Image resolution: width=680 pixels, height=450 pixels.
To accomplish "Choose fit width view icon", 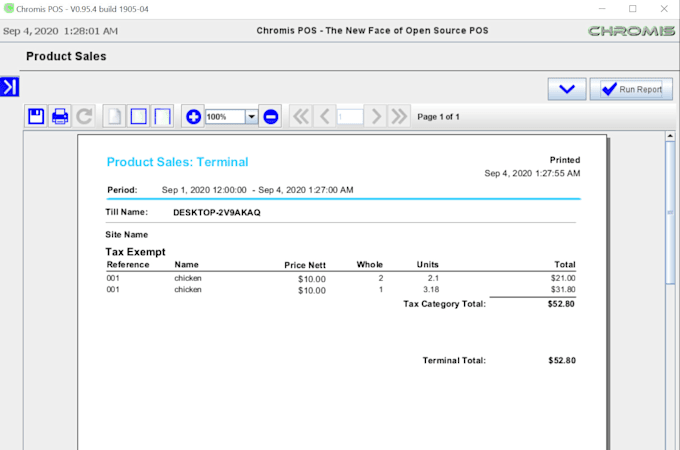I will tap(163, 116).
